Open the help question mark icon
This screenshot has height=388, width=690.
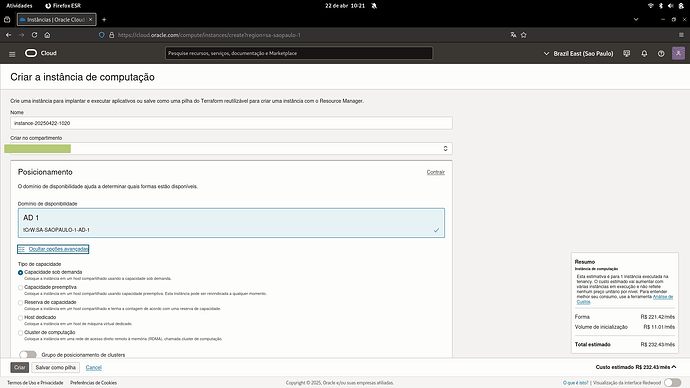[661, 54]
